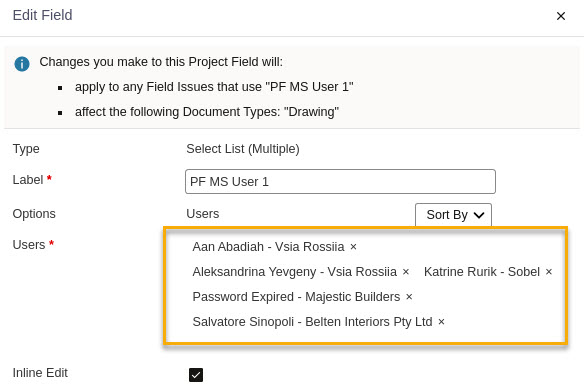Remove Aleksandrina Yevgeny via the × icon
The image size is (584, 387).
tap(406, 272)
